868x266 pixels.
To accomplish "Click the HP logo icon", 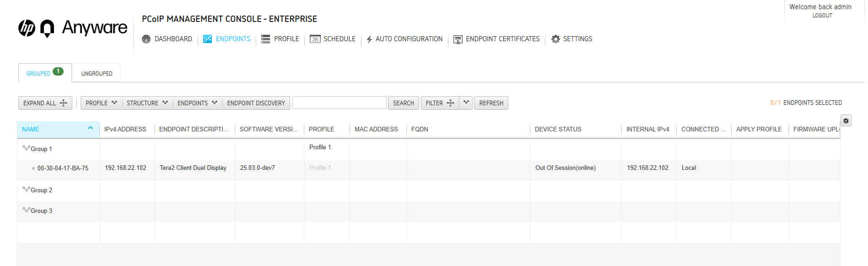I will [27, 28].
